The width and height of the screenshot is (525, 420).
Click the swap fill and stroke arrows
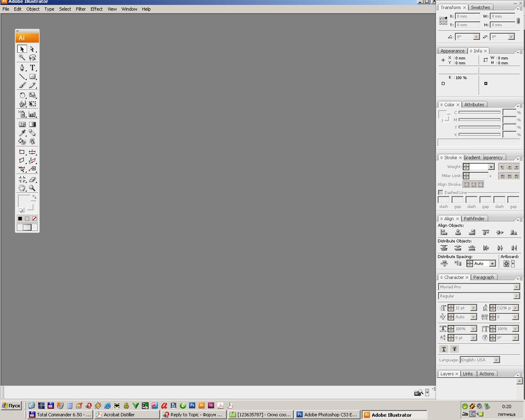[34, 197]
